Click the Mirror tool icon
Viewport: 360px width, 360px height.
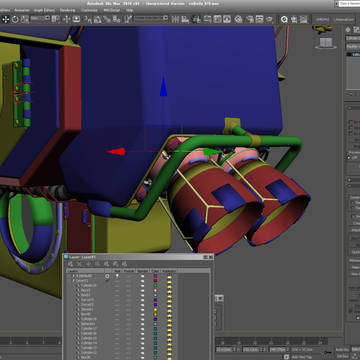point(175,19)
